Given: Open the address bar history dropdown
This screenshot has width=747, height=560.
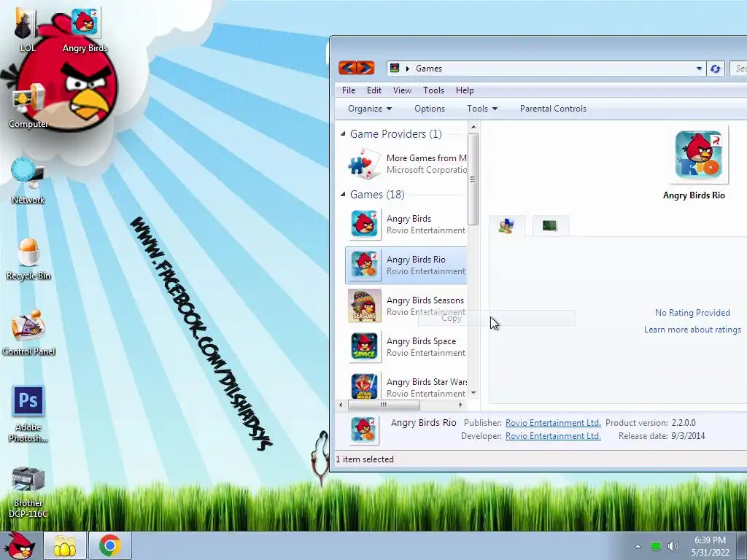Looking at the screenshot, I should (699, 69).
